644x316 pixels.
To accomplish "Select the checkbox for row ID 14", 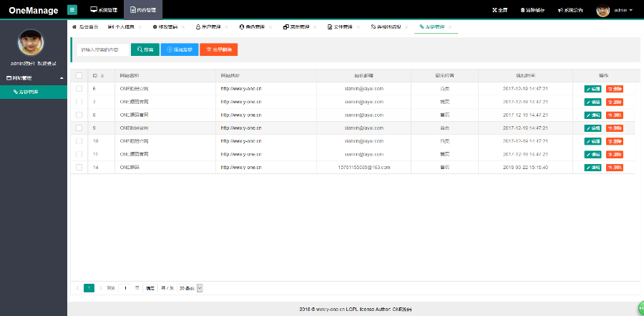I will click(x=79, y=167).
